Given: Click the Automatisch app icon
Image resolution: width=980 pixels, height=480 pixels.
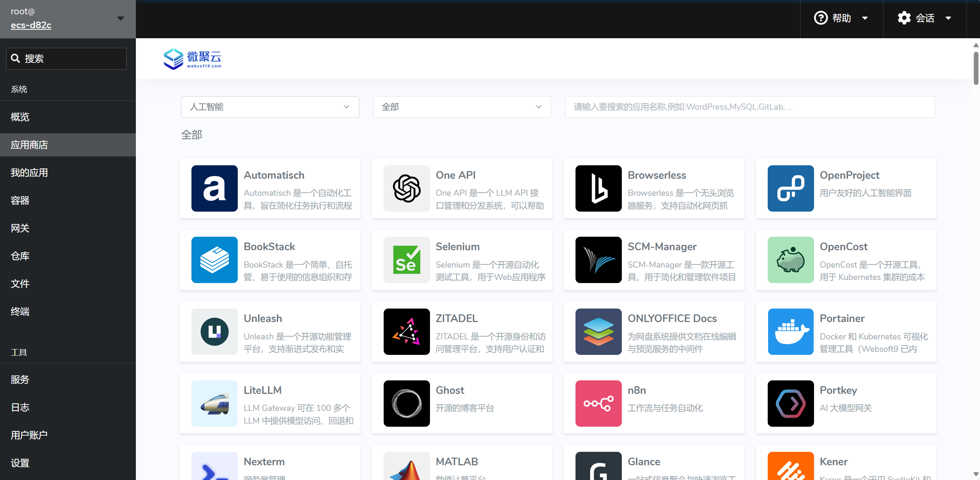Looking at the screenshot, I should (214, 188).
